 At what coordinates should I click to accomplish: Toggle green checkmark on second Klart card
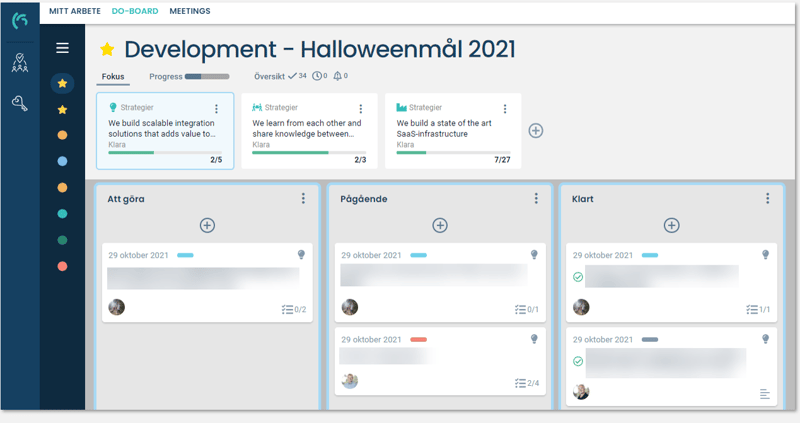(x=578, y=361)
